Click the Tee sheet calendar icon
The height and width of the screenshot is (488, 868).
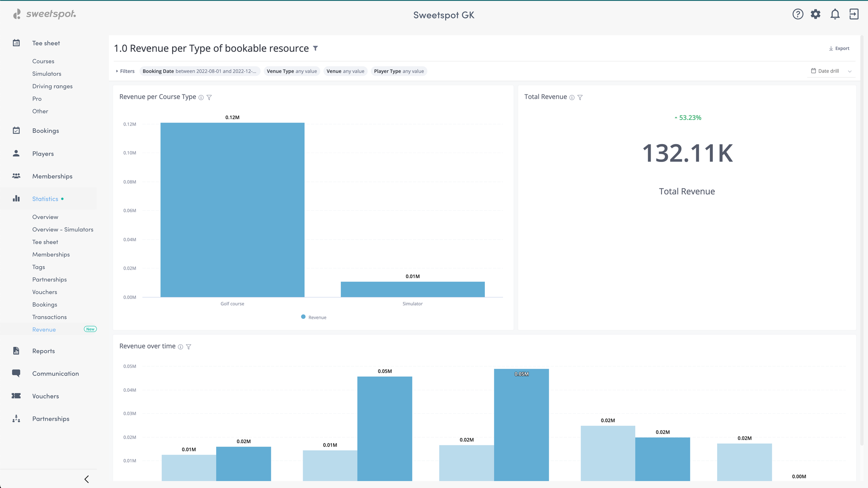(x=16, y=43)
